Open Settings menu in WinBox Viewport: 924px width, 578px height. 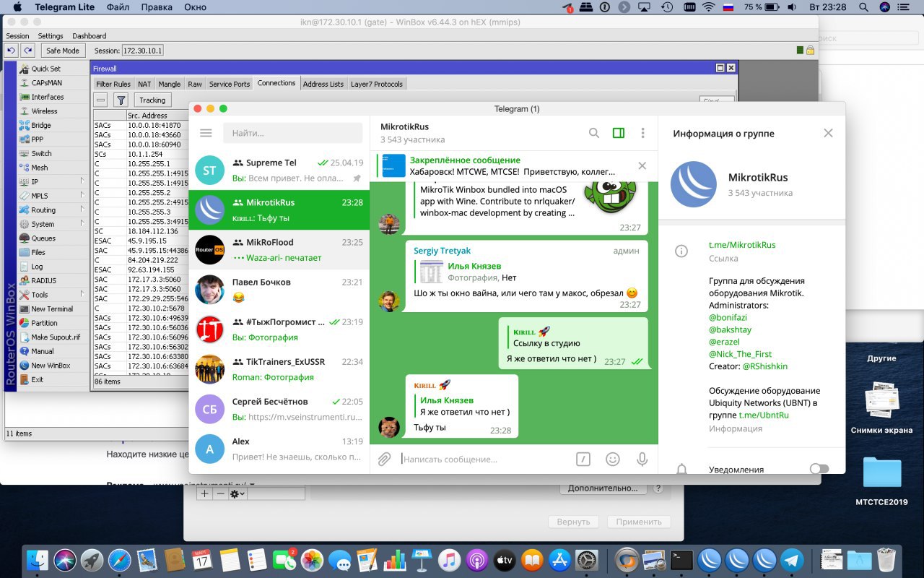51,35
